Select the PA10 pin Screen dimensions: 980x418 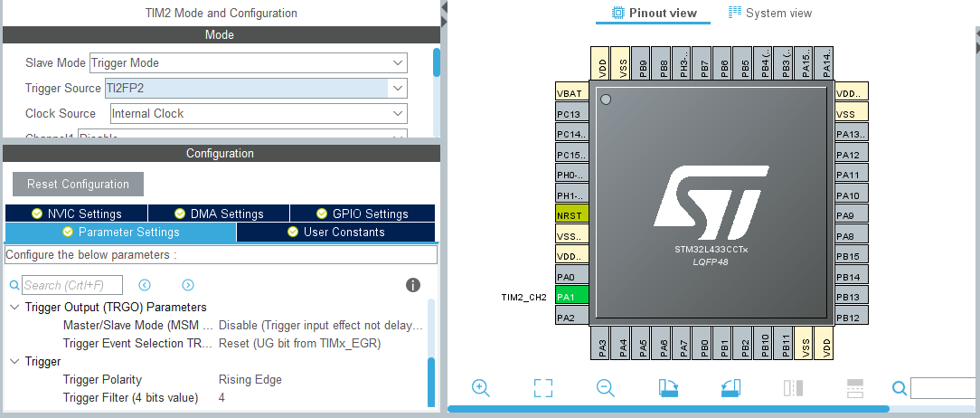coord(852,195)
